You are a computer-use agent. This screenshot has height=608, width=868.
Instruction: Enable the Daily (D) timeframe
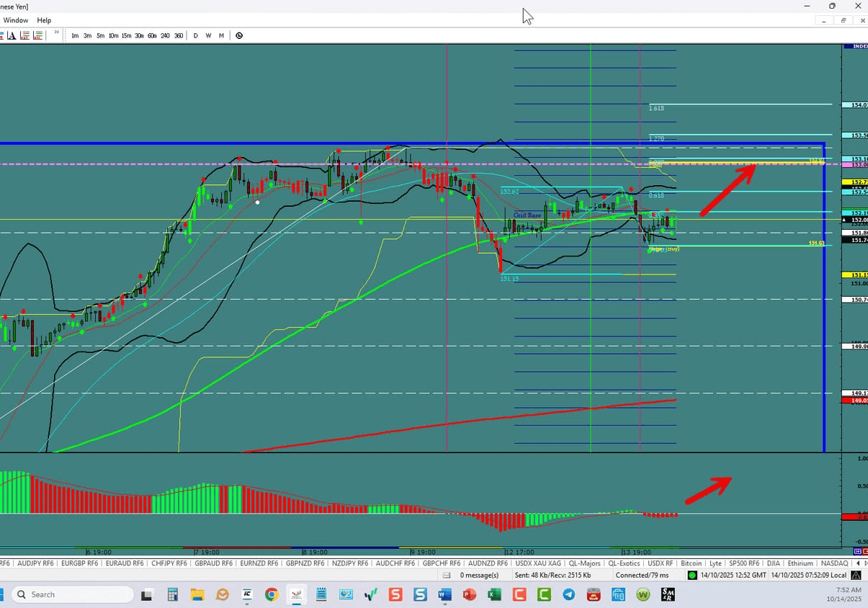point(195,35)
